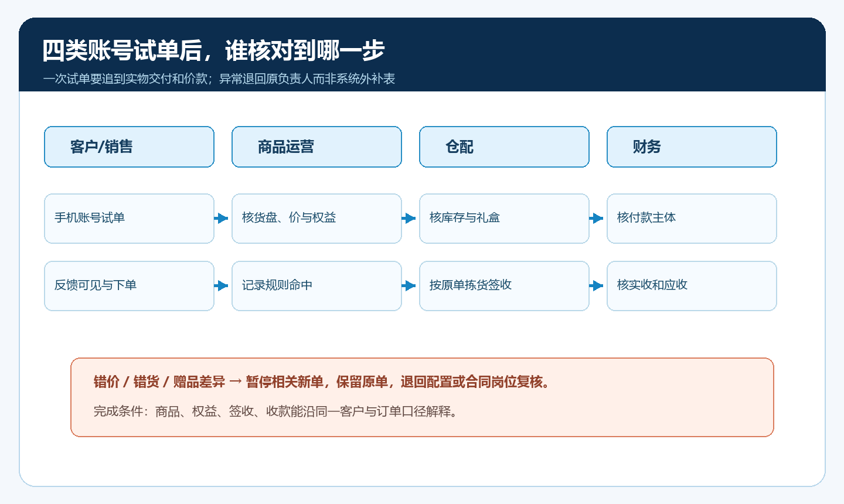Select the 按原单拣货签收 step box
The image size is (844, 504).
coord(504,286)
